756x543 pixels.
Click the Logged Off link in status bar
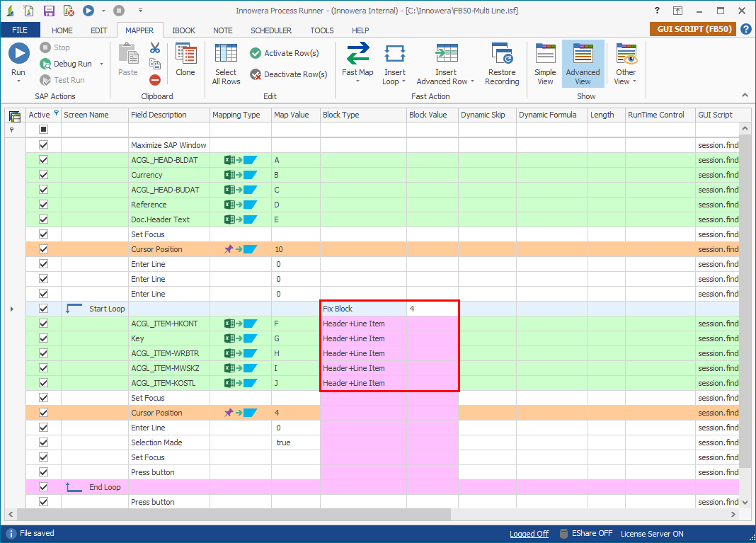click(x=529, y=534)
